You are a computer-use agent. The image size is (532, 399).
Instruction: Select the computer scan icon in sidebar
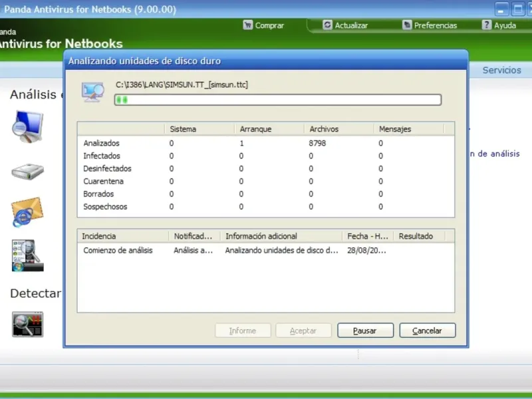click(27, 126)
